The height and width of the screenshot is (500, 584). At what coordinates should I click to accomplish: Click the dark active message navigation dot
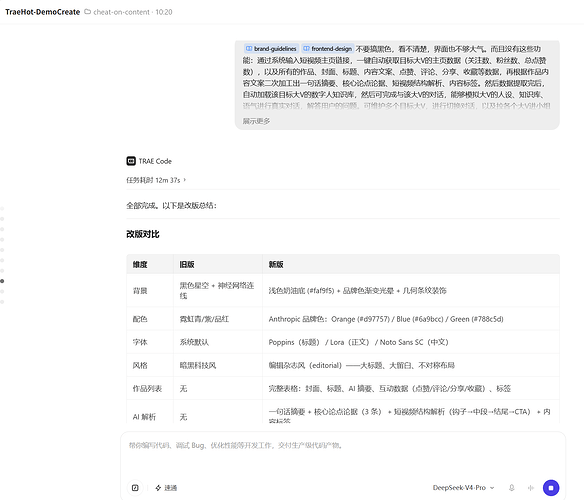click(x=2, y=281)
